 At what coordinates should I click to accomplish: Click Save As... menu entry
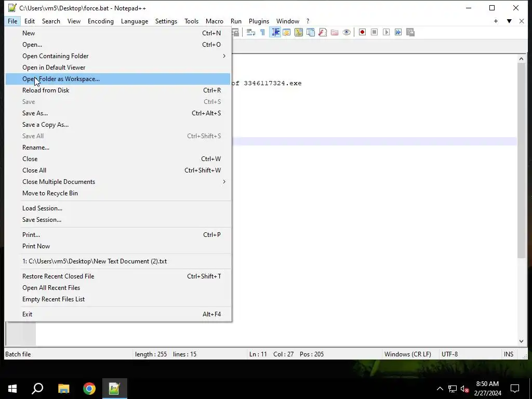pyautogui.click(x=118, y=113)
